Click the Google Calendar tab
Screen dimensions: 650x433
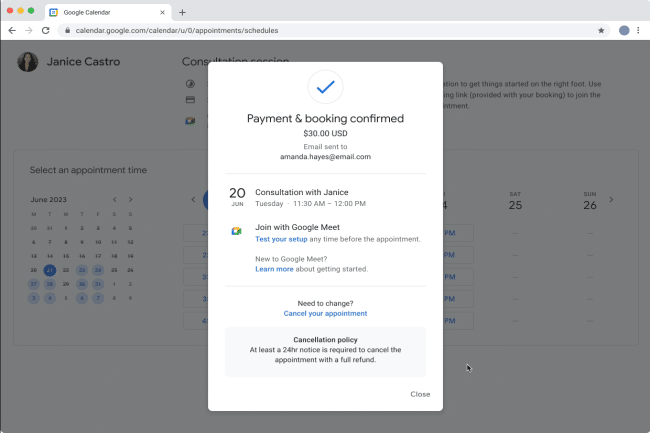click(x=105, y=12)
